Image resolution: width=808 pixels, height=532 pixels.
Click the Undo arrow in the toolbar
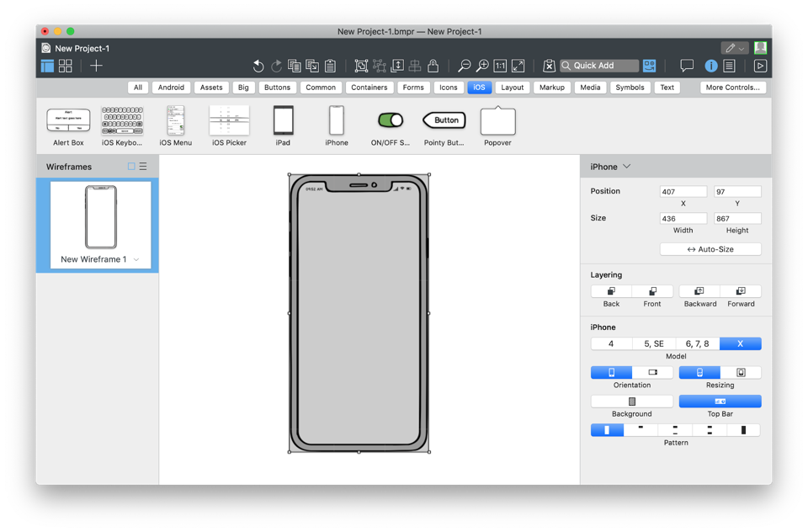pos(258,66)
